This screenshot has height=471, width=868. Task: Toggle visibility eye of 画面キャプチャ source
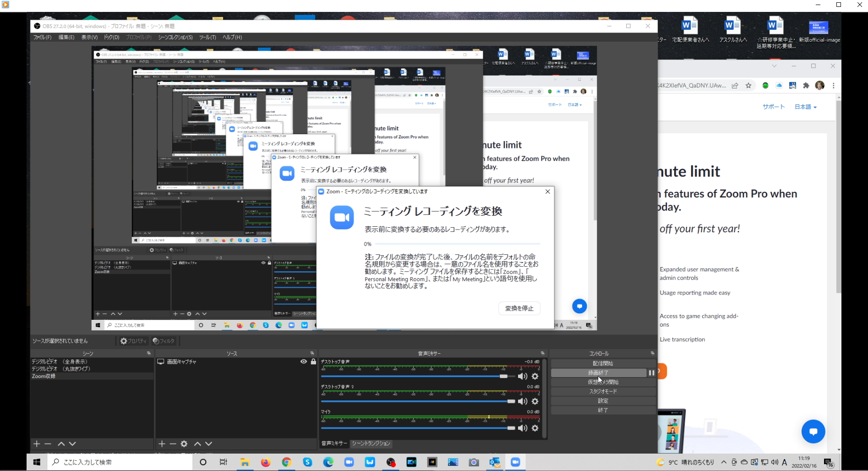[x=304, y=361]
